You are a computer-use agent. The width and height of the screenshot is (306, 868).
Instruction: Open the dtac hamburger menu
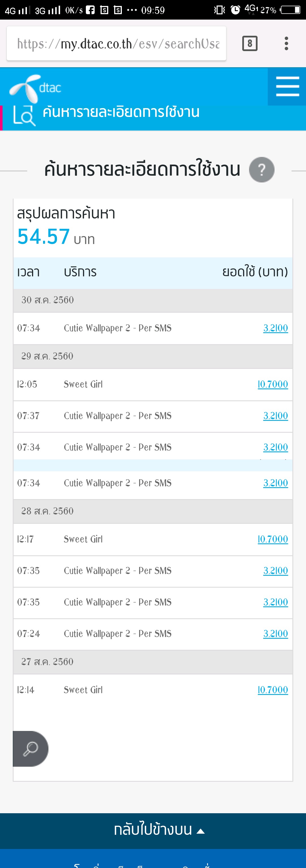click(x=287, y=86)
